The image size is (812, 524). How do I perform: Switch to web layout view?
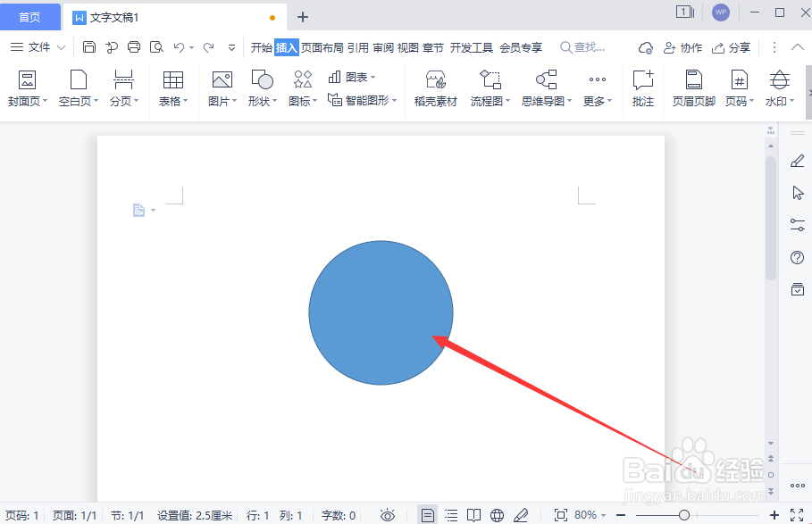coord(498,515)
